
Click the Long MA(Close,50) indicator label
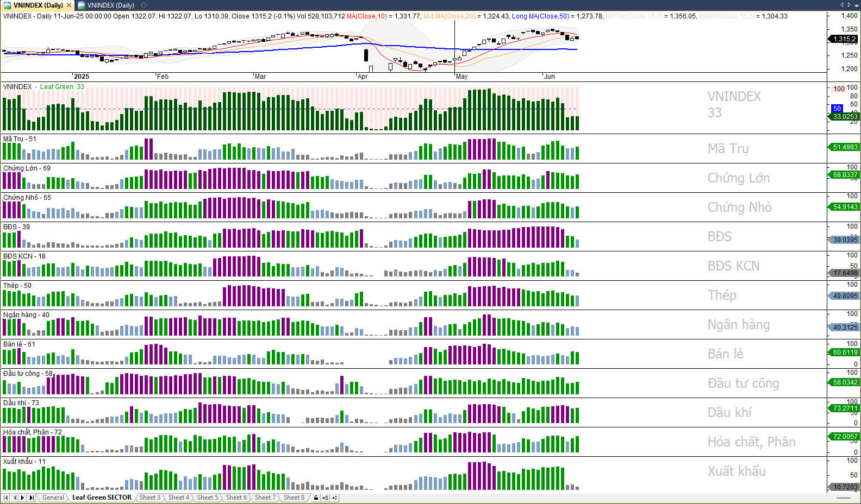click(x=540, y=16)
